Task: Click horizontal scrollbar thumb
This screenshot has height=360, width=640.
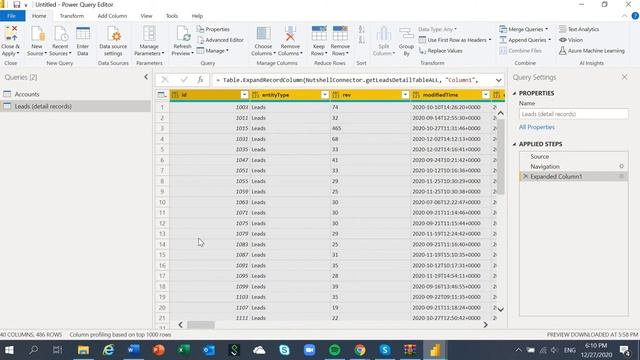Action: tap(201, 325)
